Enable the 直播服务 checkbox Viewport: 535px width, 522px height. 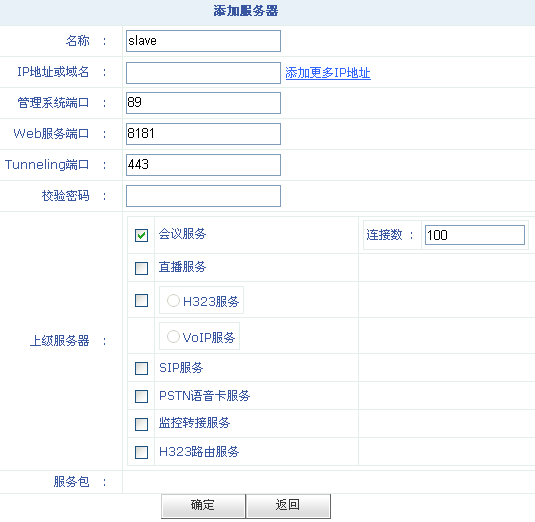(x=141, y=268)
